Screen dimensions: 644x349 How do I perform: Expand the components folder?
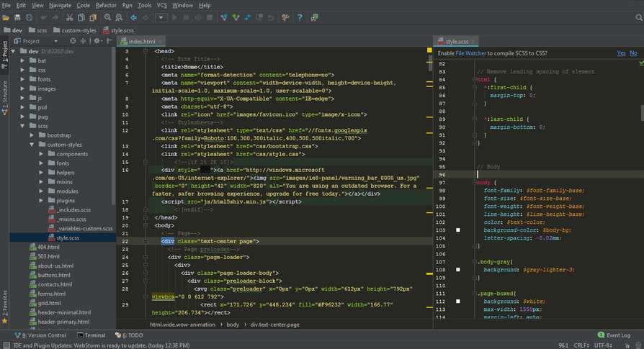tap(42, 154)
